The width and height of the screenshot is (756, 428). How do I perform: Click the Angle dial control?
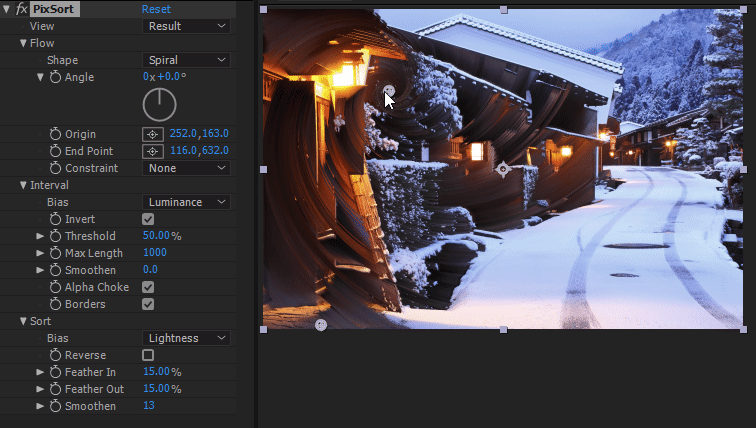[x=160, y=105]
